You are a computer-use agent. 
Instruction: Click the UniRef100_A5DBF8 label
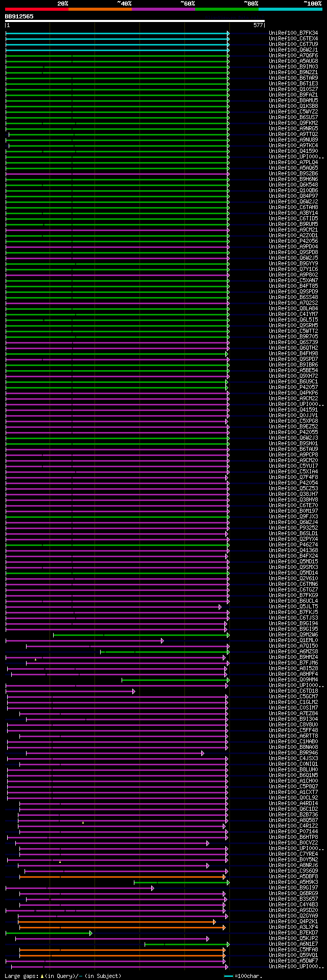tap(293, 876)
